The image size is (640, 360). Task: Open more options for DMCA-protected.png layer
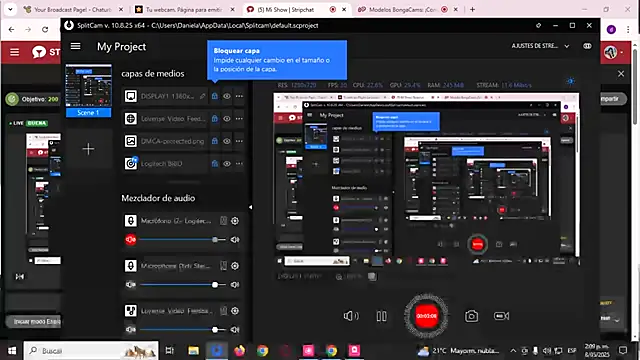[239, 141]
